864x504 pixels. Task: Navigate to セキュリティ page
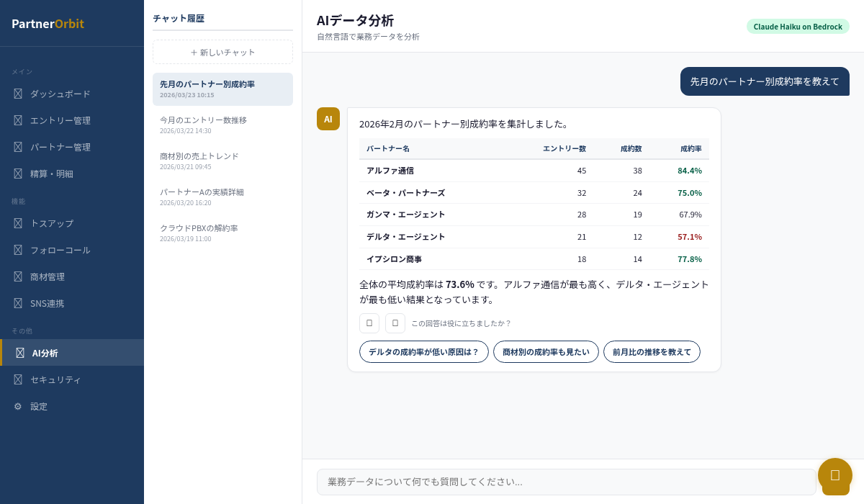pyautogui.click(x=55, y=379)
